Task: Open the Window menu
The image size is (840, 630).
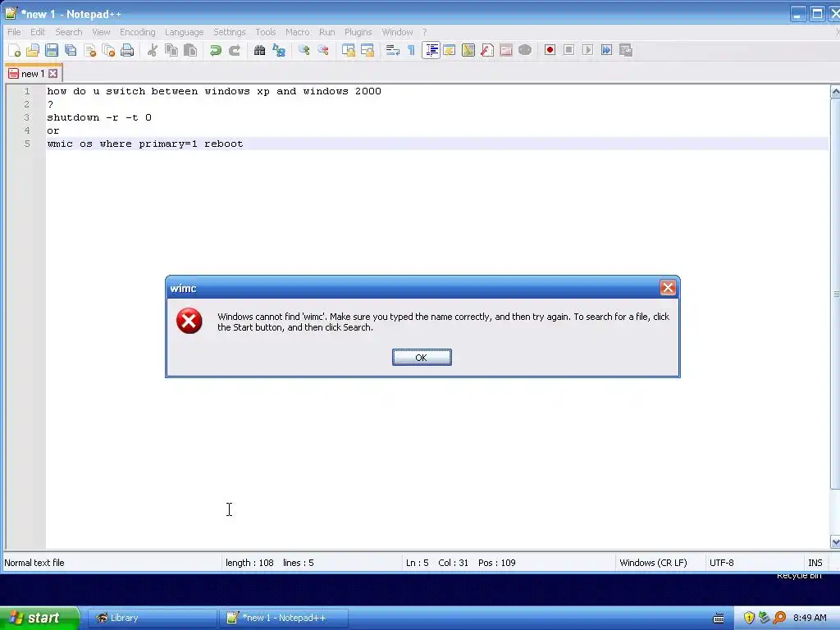Action: (x=397, y=32)
